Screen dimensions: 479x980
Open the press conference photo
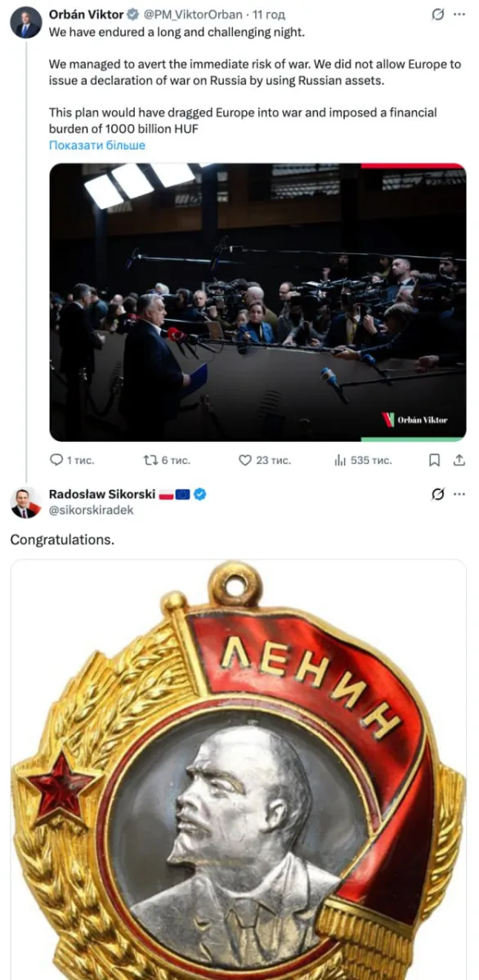tap(257, 302)
